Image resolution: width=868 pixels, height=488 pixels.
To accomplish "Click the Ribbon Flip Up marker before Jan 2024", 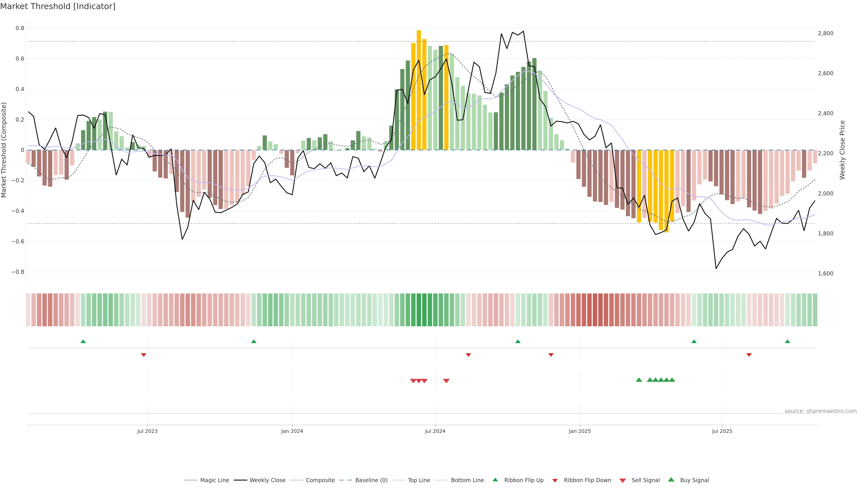I will 254,342.
